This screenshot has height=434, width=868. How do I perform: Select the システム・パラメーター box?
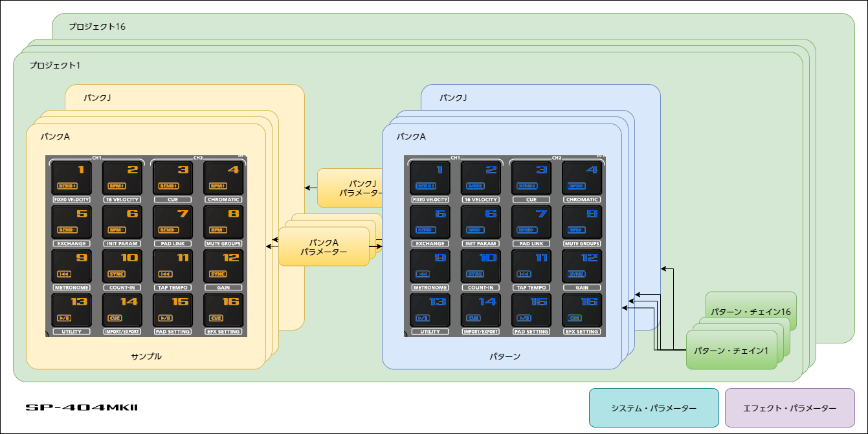tap(654, 408)
